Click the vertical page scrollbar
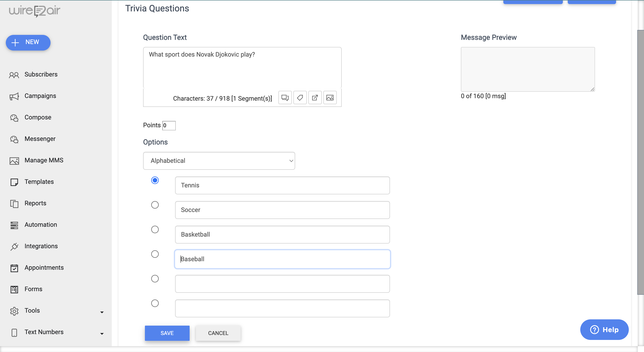 point(640,163)
